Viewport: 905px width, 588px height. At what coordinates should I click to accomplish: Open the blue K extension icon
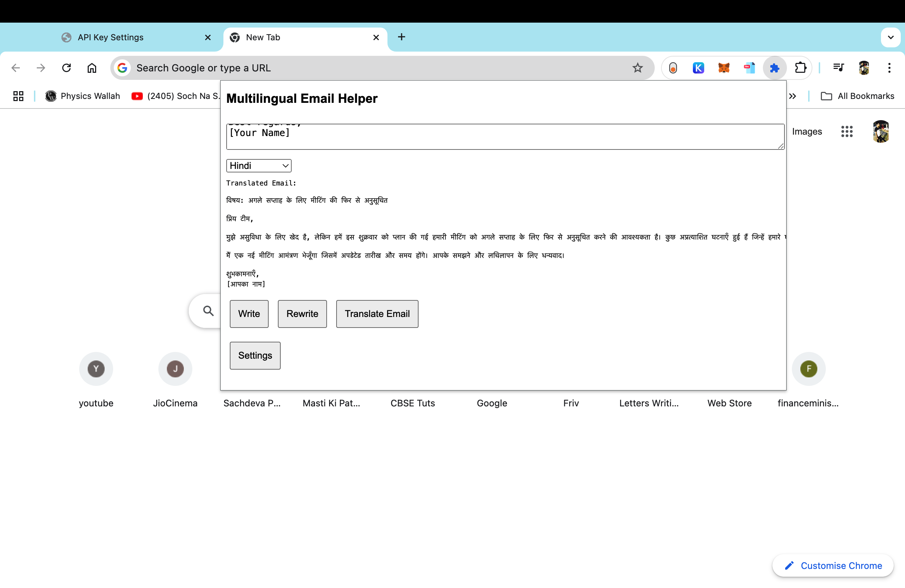[698, 68]
